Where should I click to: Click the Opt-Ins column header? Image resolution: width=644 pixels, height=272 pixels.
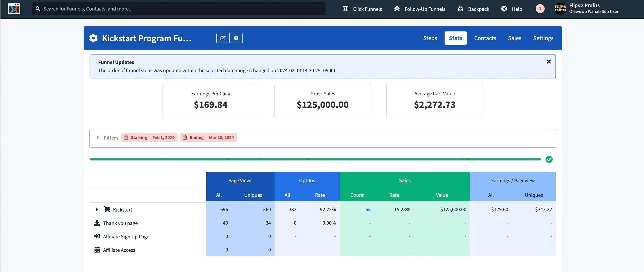[x=307, y=181]
